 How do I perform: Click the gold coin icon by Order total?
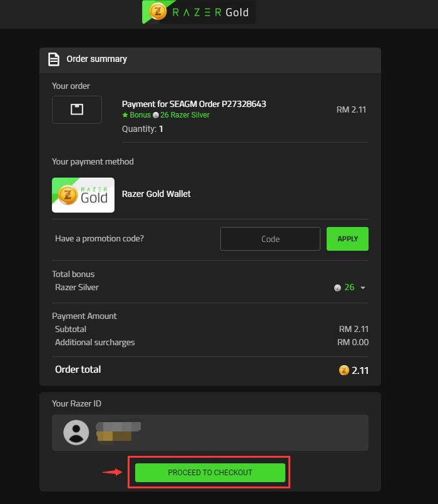tap(344, 370)
